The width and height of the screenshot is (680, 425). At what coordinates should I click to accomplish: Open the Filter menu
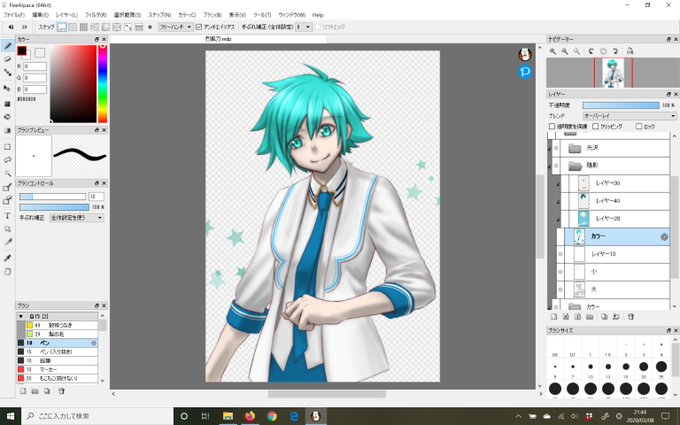95,15
